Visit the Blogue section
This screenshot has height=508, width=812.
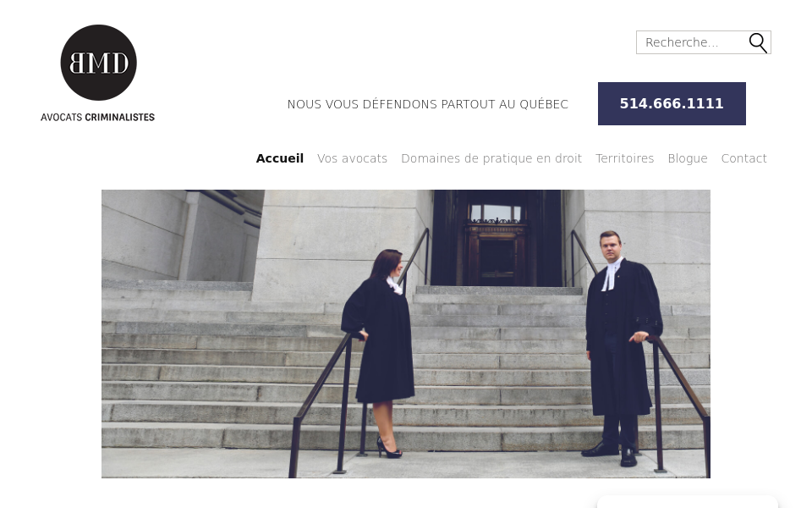pyautogui.click(x=687, y=158)
